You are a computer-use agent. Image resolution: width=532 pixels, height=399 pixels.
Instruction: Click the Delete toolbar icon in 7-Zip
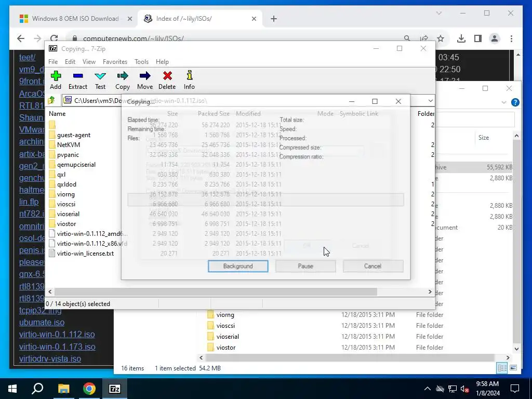167,80
